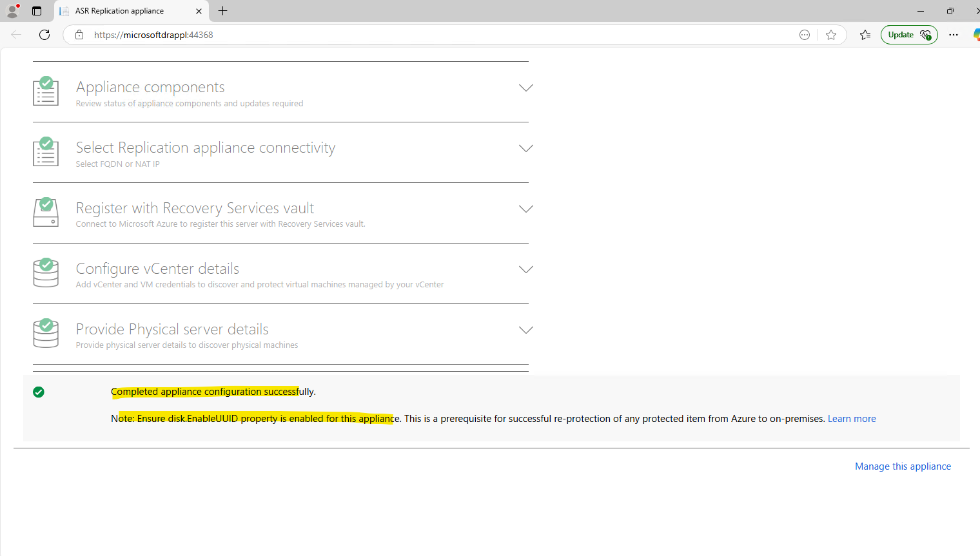The height and width of the screenshot is (556, 980).
Task: Open the browser Settings and more menu
Action: coord(954,35)
